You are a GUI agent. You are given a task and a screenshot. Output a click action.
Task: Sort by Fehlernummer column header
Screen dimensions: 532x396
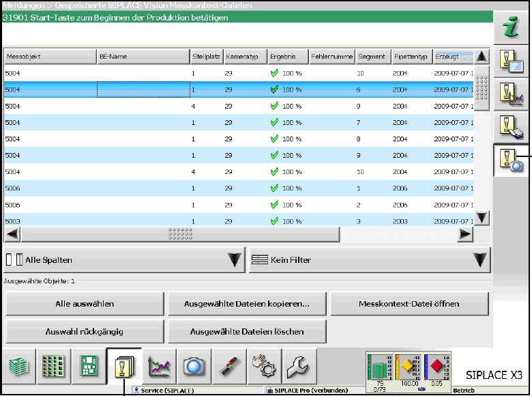(x=332, y=57)
